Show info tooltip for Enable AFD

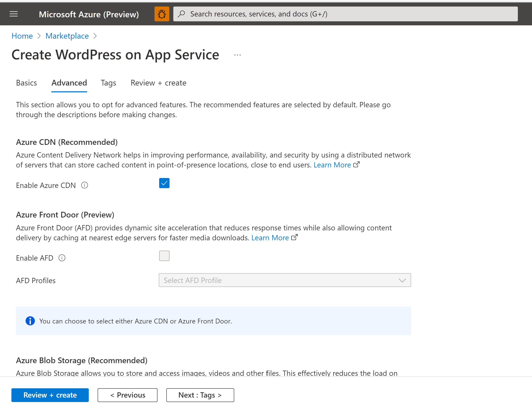(62, 258)
